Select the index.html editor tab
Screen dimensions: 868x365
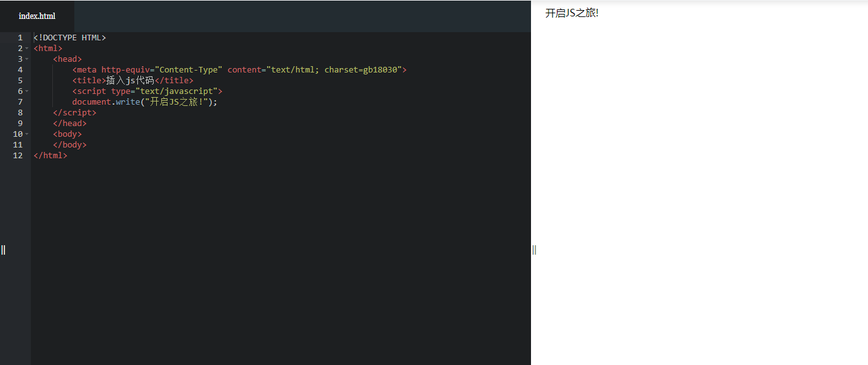37,16
